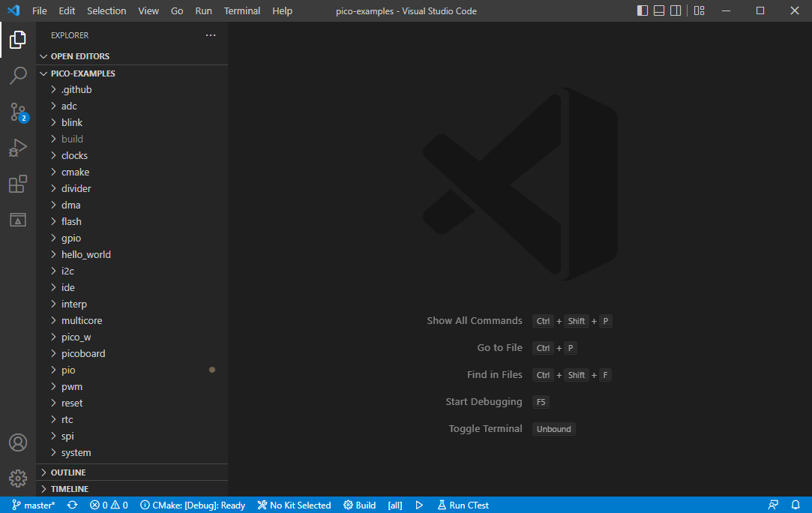Click the master* branch indicator
The image size is (812, 513).
point(33,505)
